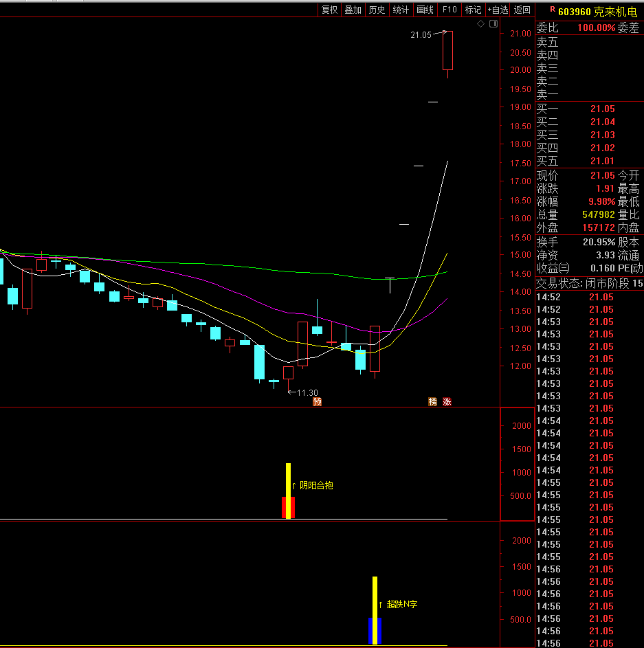Select the 画线 drawing tool

click(425, 10)
